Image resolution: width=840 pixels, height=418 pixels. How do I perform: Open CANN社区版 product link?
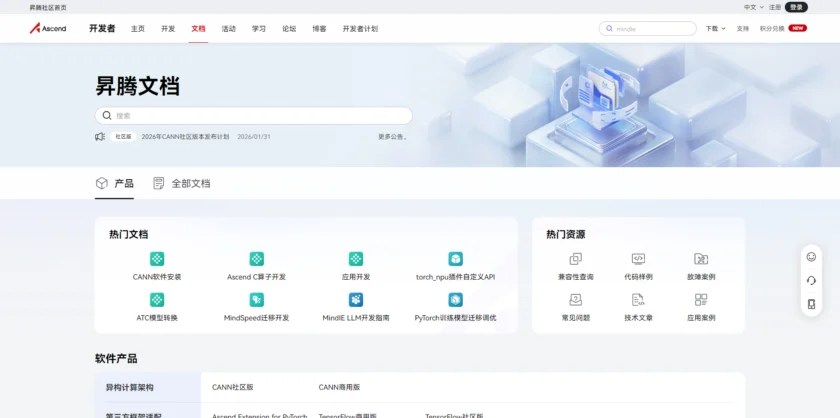[x=232, y=387]
